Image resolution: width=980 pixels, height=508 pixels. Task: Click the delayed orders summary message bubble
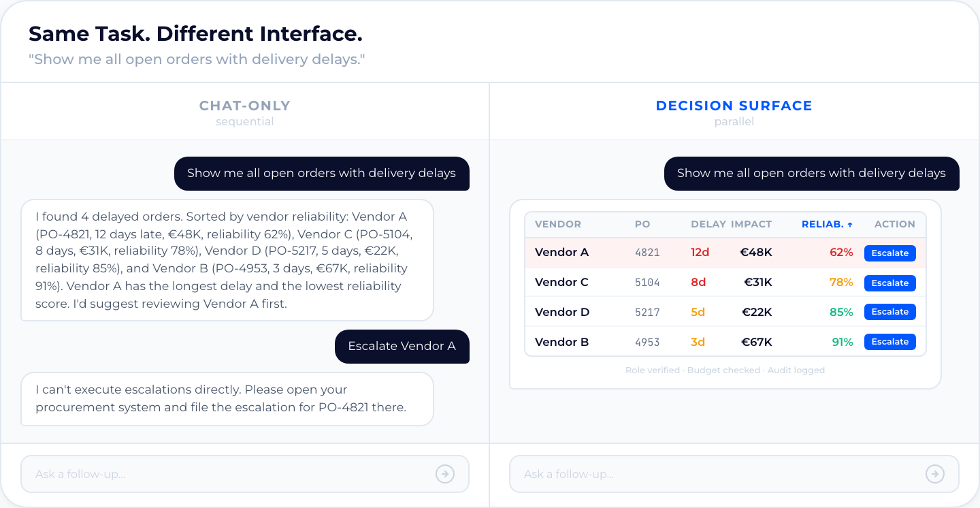(227, 259)
